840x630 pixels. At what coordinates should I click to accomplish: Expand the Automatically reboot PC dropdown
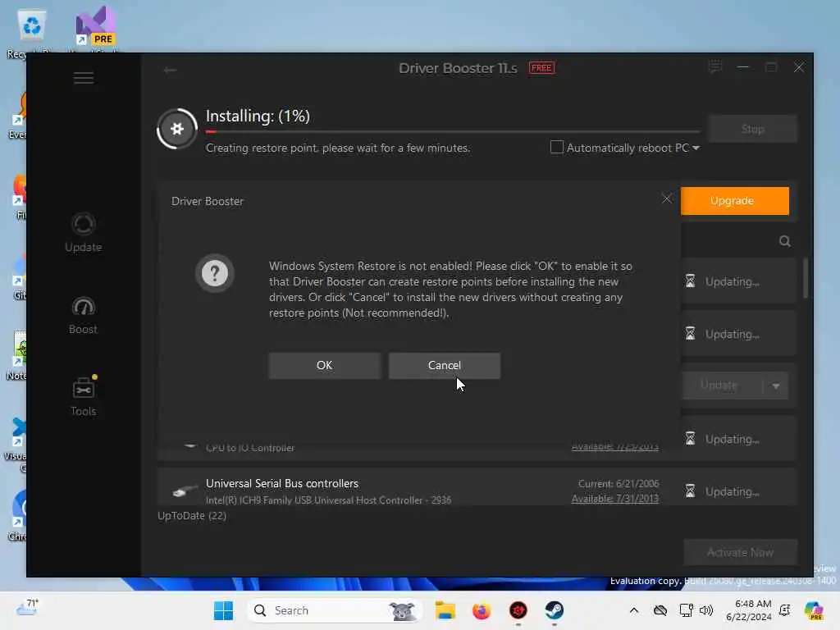click(x=696, y=148)
